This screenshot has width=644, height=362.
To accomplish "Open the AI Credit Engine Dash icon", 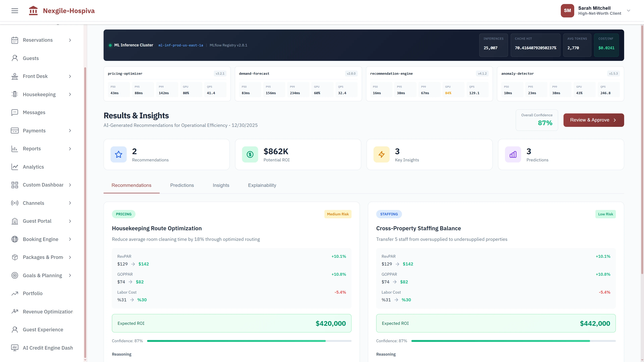I will 14,348.
